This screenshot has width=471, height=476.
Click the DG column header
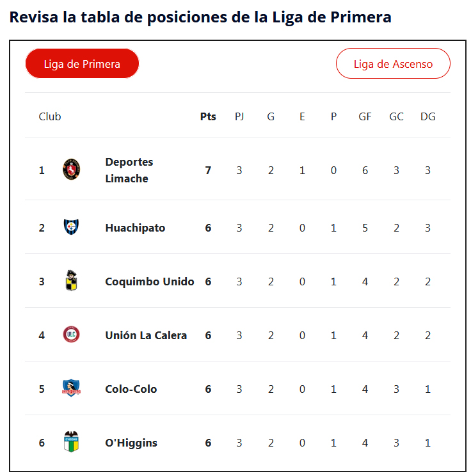427,116
